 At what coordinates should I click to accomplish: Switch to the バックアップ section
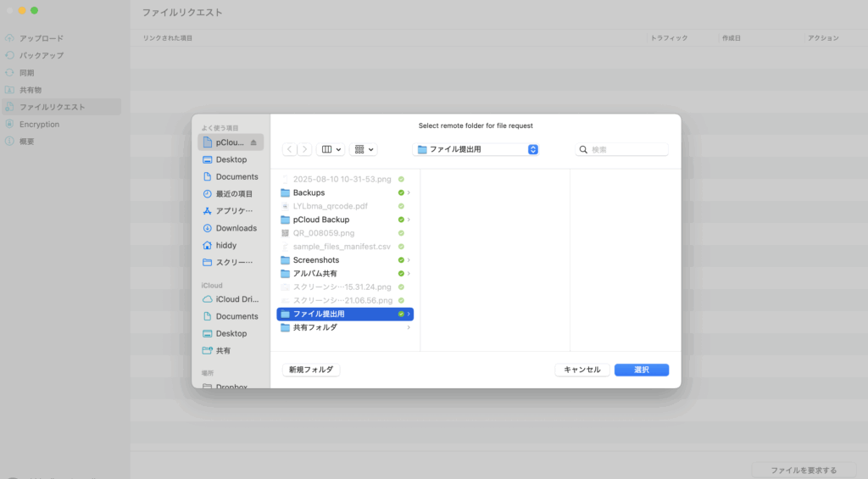(x=41, y=55)
